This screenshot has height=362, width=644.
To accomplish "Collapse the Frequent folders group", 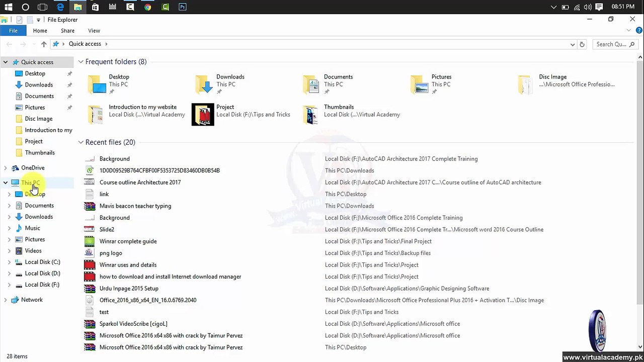I will coord(80,62).
